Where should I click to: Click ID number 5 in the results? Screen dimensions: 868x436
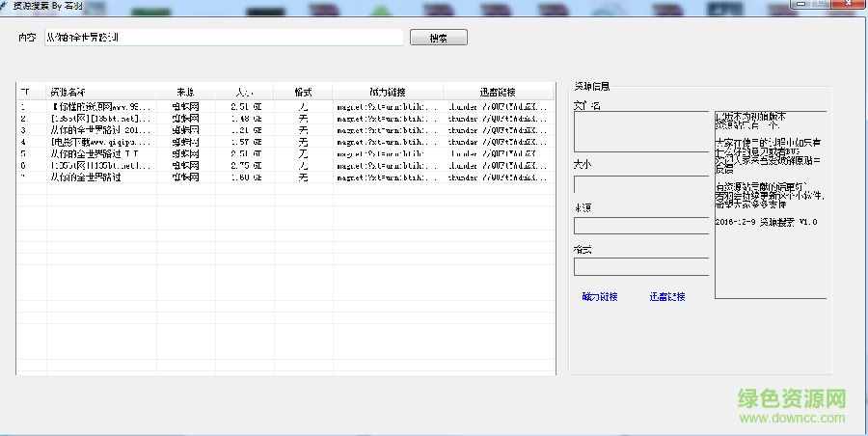tap(23, 154)
